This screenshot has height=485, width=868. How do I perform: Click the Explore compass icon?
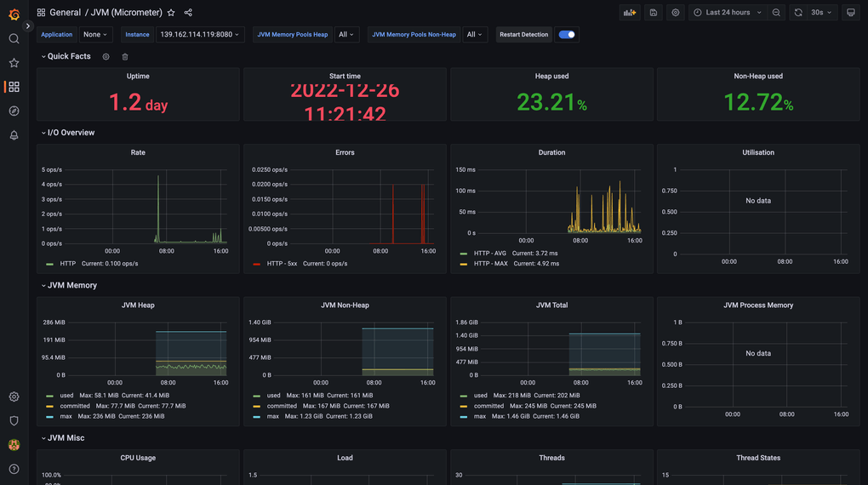(x=14, y=111)
